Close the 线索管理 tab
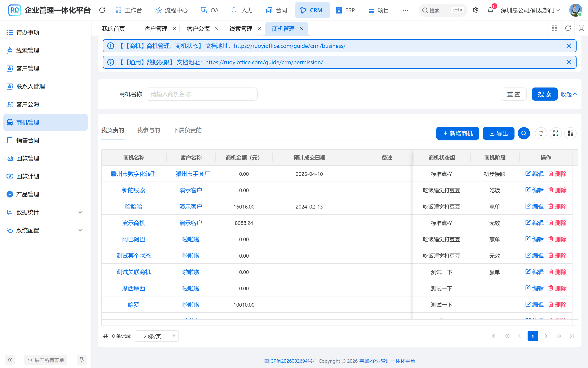This screenshot has width=588, height=368. (259, 29)
